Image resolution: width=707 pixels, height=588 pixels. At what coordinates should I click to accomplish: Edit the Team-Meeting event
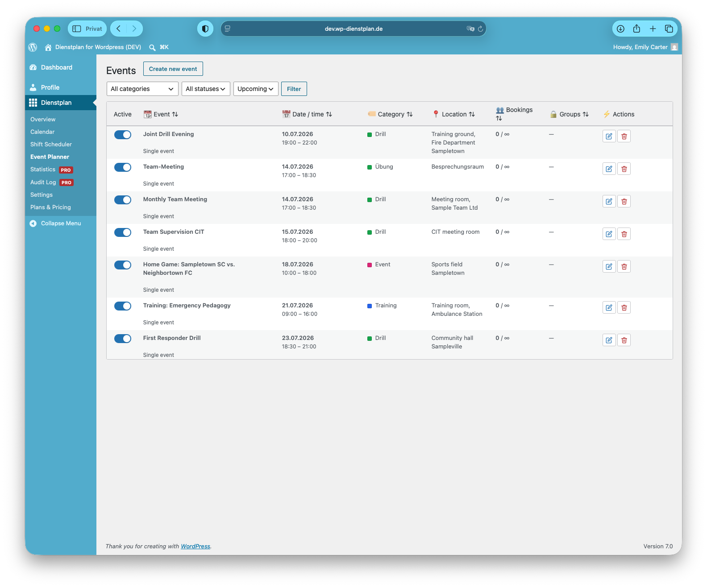[x=609, y=169]
